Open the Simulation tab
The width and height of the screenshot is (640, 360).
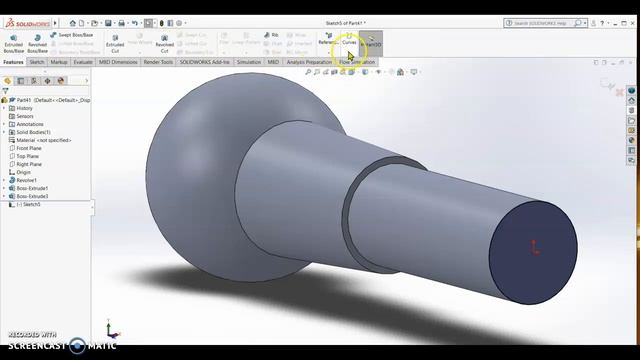[x=249, y=62]
